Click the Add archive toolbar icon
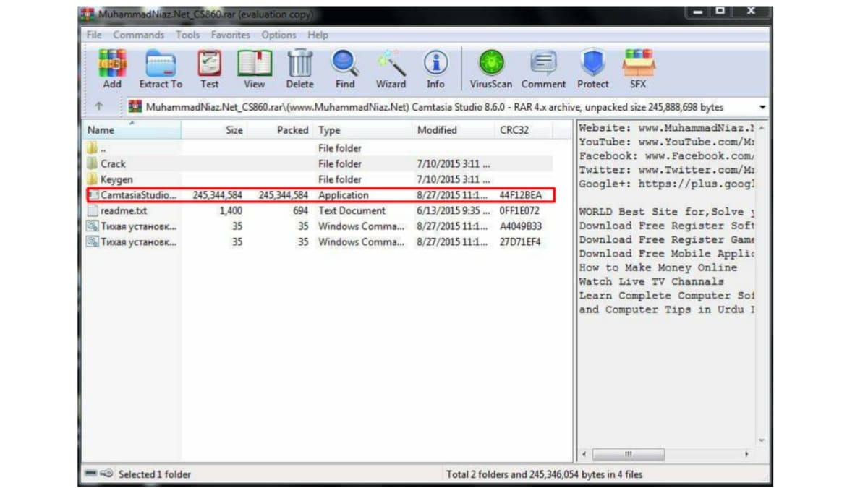This screenshot has height=488, width=868. [x=112, y=64]
